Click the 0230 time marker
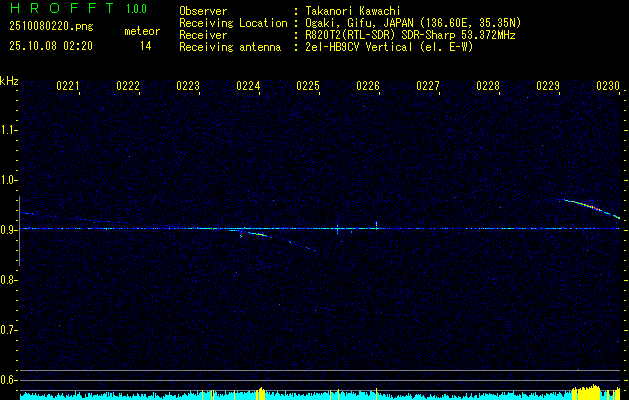 608,85
